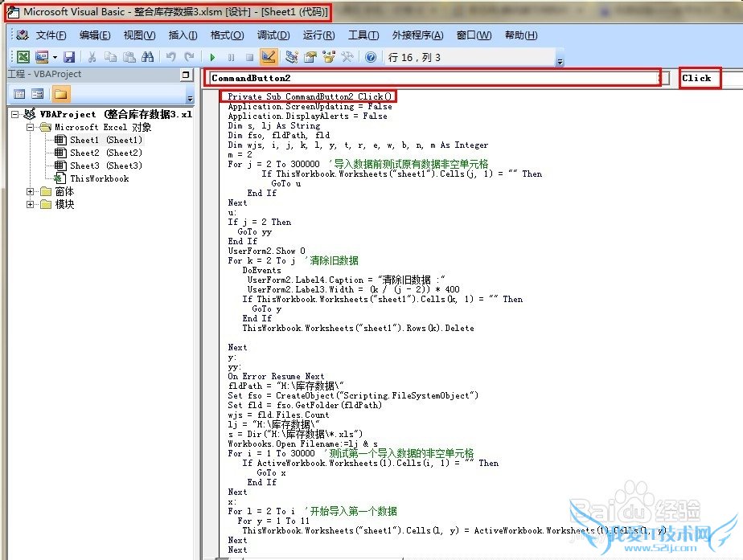Click the 'UserForm2.Show 0' code line
The image size is (743, 560).
tap(267, 251)
